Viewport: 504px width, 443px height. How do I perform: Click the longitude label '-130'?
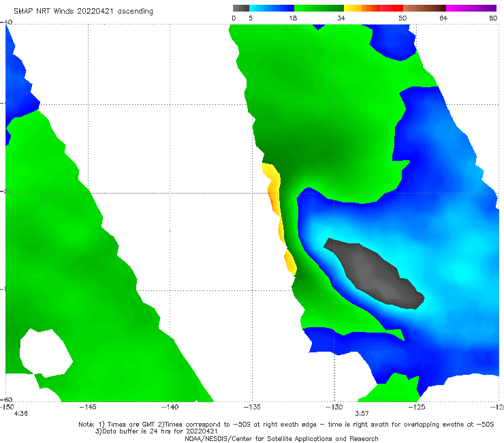point(334,407)
